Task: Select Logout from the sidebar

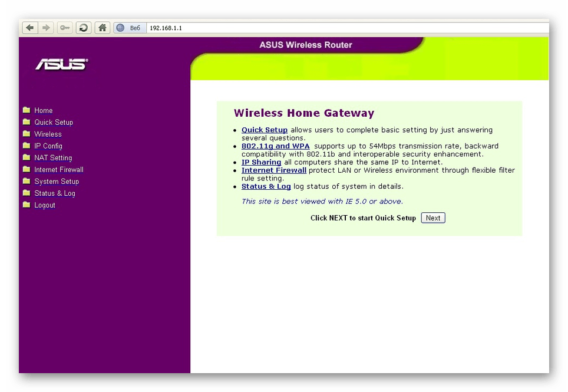Action: click(x=44, y=205)
